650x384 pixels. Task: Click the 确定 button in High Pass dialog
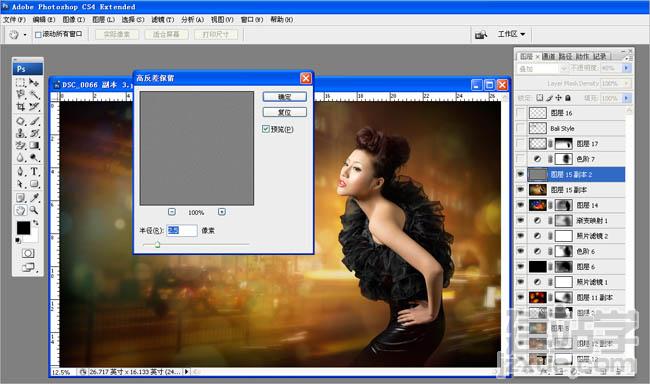[285, 97]
